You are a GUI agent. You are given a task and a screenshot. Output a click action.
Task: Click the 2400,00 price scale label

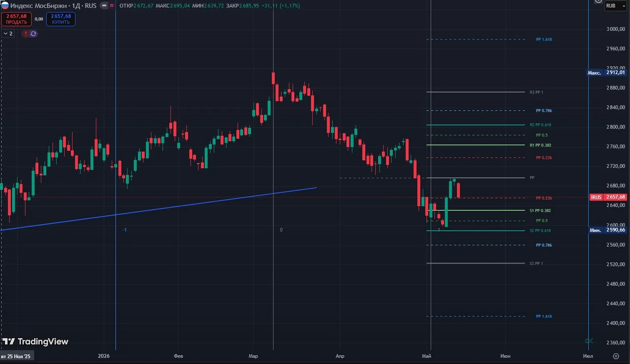616,323
